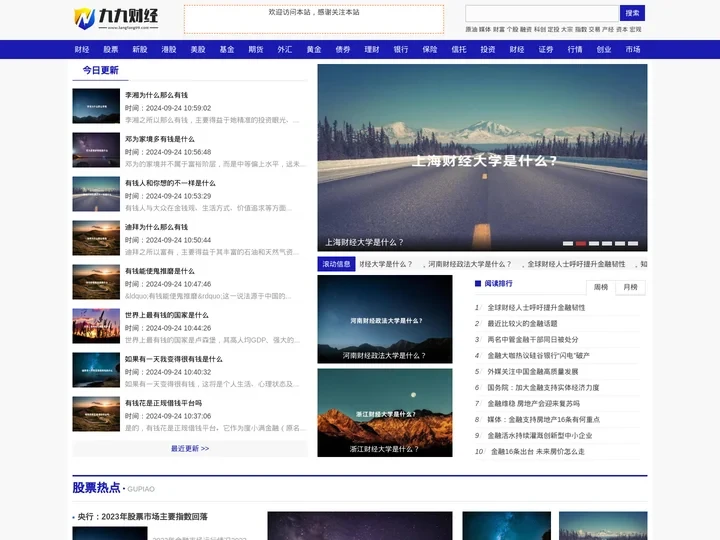Image resolution: width=720 pixels, height=540 pixels.
Task: Select the active red carousel indicator
Action: 581,243
